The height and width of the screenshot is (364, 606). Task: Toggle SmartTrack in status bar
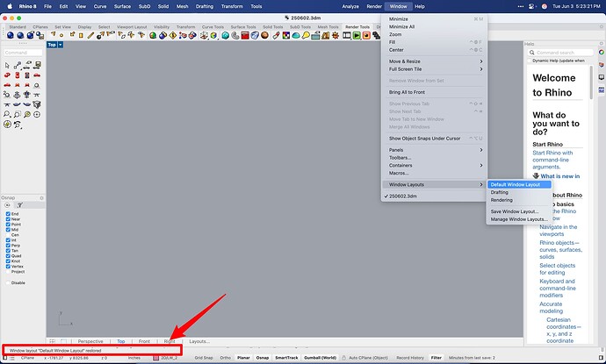(286, 358)
